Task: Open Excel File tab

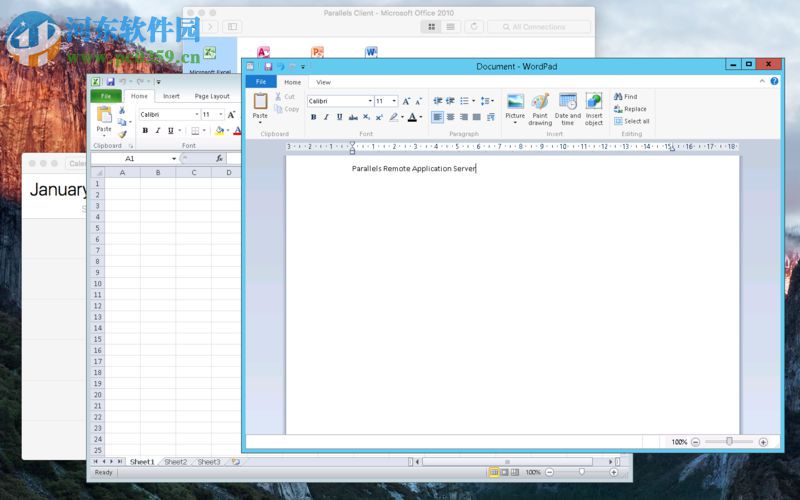Action: coord(106,96)
